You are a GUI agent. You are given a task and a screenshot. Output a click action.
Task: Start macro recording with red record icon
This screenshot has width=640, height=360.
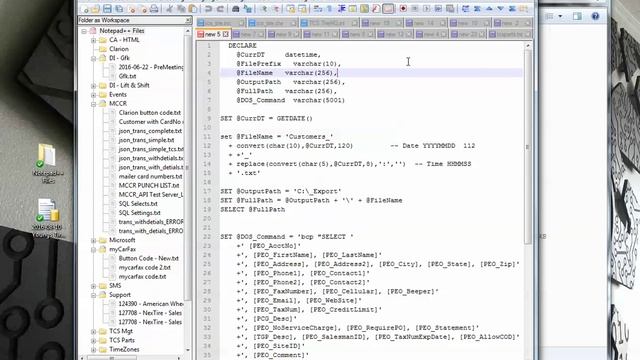[403, 9]
